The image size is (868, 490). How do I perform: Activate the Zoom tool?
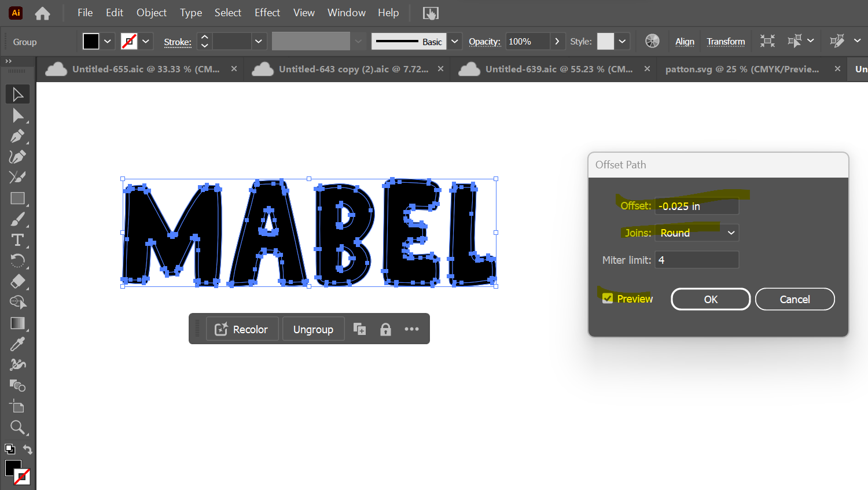(x=17, y=428)
